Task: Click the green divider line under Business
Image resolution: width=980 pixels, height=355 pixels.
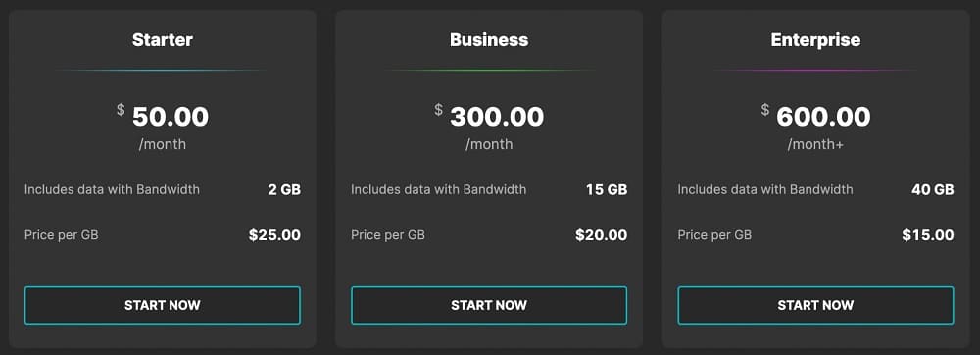Action: point(489,70)
